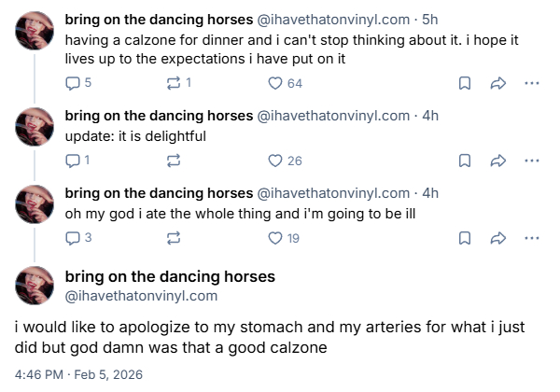Reply to the 'ate the whole thing' post
560x392 pixels.
coord(75,238)
